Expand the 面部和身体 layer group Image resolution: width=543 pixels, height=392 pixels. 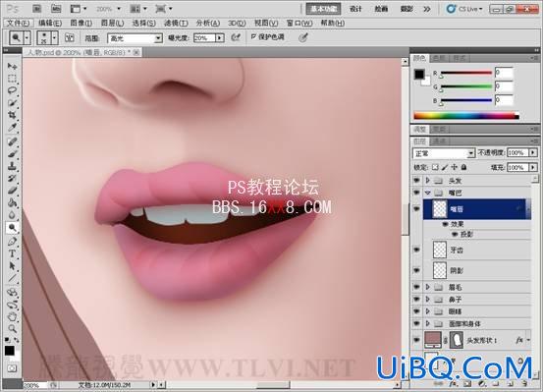(x=428, y=324)
